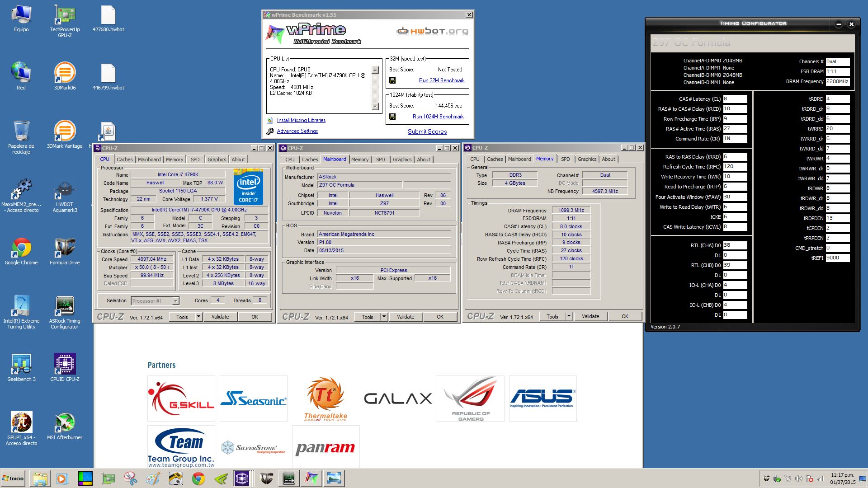Launch GPUPI_x64 desktop shortcut
Viewport: 868px width, 488px height.
[21, 429]
